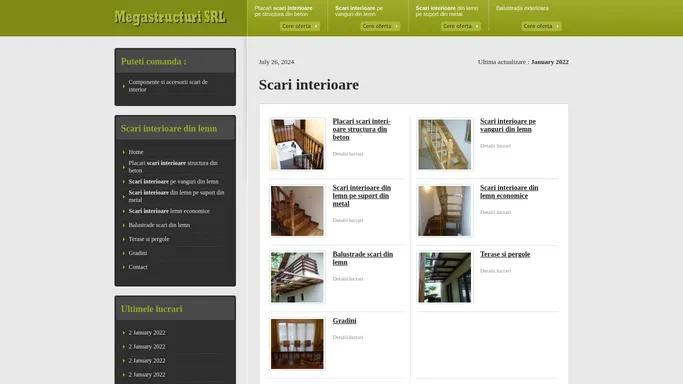Click Detalii lucrari under Balustrade scari
This screenshot has width=683, height=384.
pyautogui.click(x=348, y=279)
